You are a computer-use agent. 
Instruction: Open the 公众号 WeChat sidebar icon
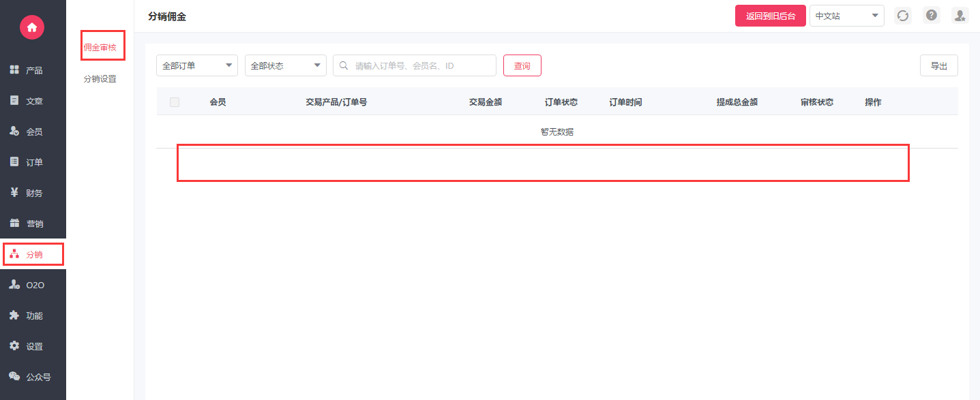pos(14,376)
